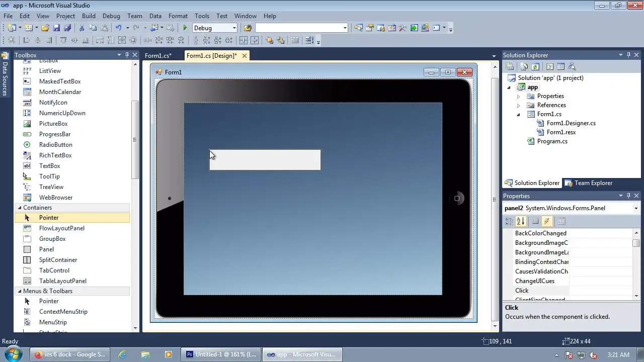Select WebBrowser in the Toolbox
The height and width of the screenshot is (362, 644).
[x=56, y=198]
